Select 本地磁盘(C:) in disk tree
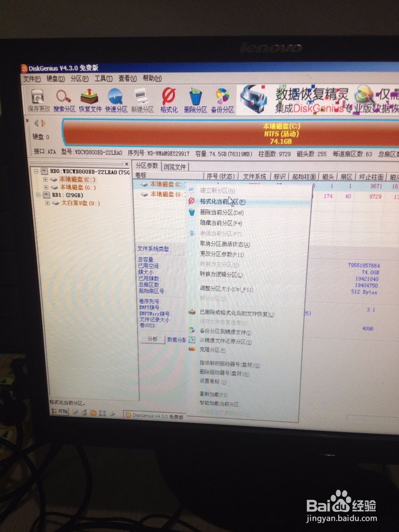The width and height of the screenshot is (399, 532). point(77,180)
